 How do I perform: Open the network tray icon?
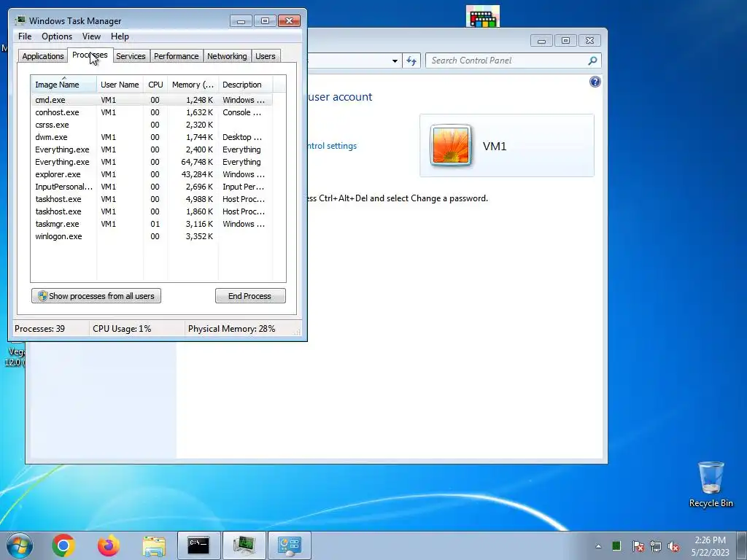[656, 546]
